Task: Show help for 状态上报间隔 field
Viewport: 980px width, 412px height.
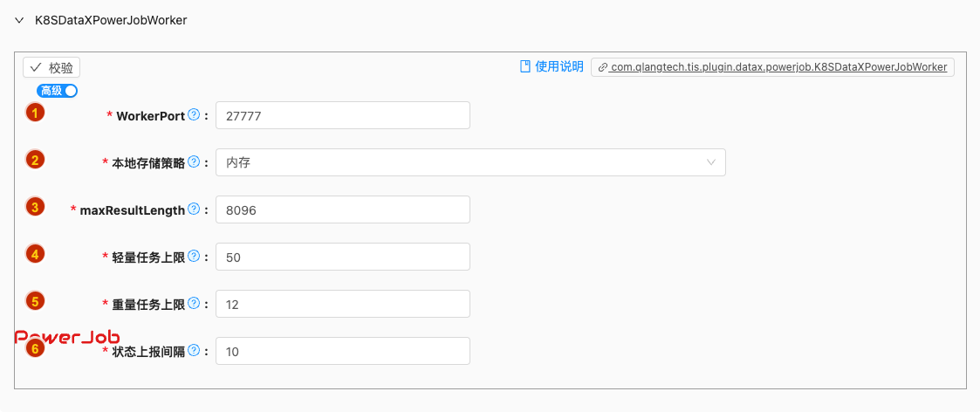Action: tap(194, 350)
